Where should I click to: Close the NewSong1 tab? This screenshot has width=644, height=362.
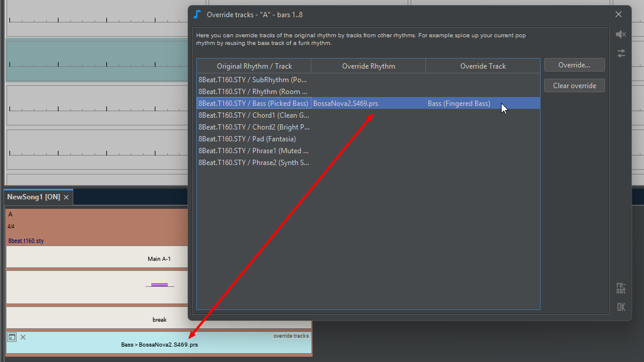coord(66,197)
